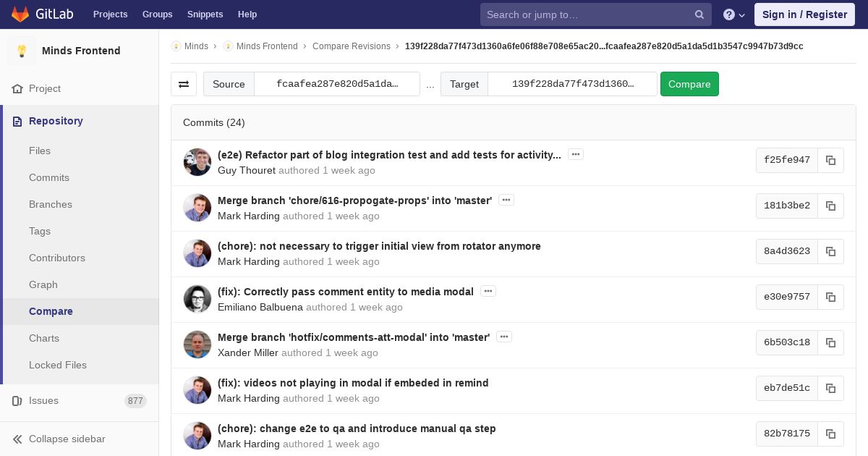
Task: Open the Target revision dropdown
Action: tap(573, 84)
